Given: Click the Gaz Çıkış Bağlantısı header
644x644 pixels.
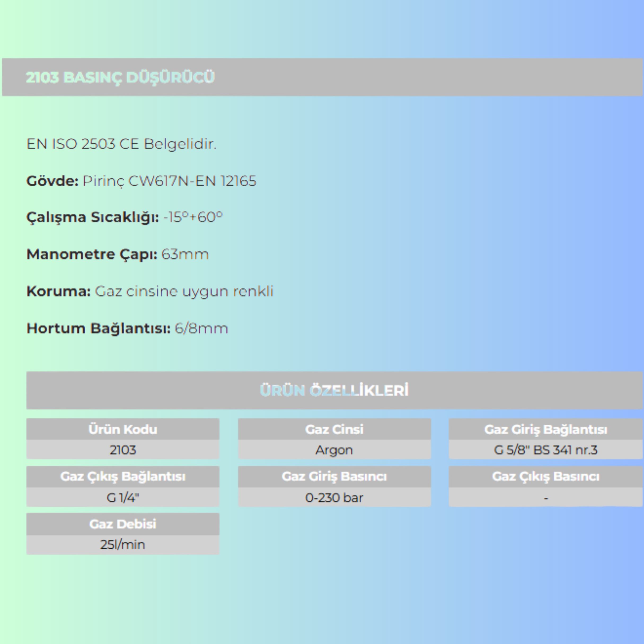Looking at the screenshot, I should 123,476.
